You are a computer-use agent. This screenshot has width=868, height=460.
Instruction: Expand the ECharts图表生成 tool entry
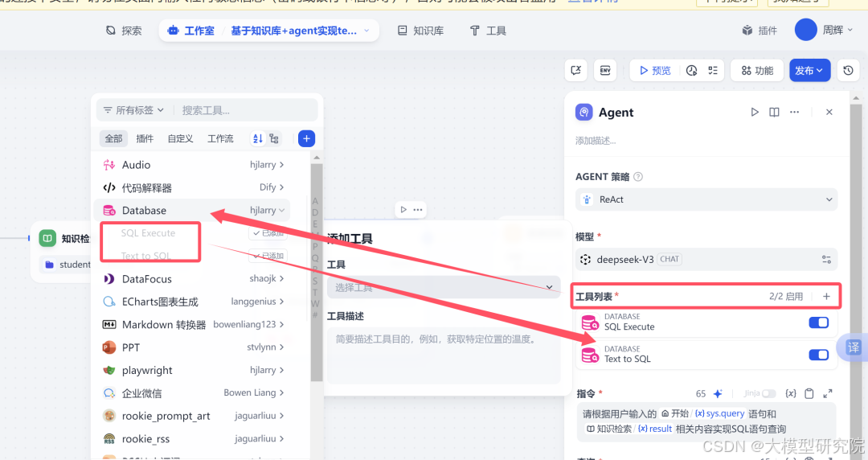(193, 302)
